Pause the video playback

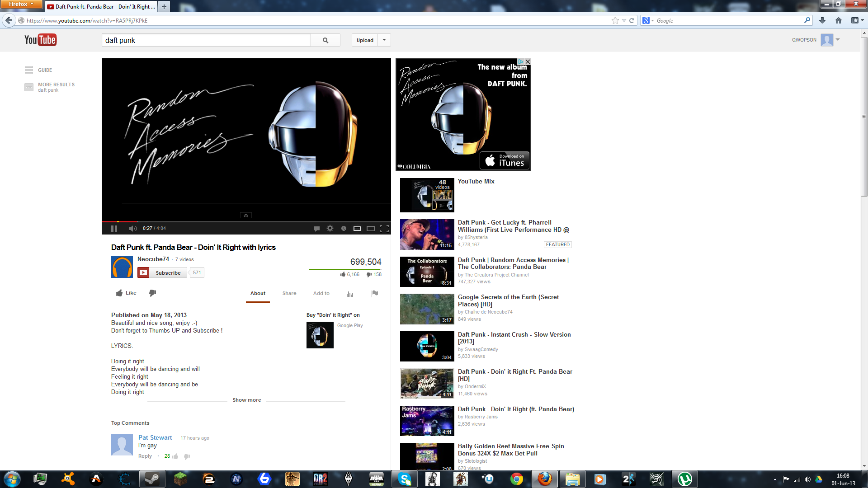click(x=114, y=229)
